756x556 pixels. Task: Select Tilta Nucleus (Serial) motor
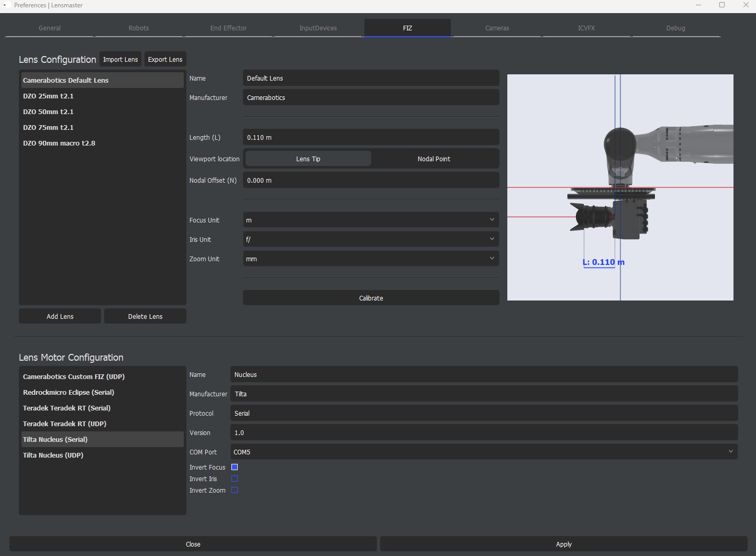click(x=103, y=439)
